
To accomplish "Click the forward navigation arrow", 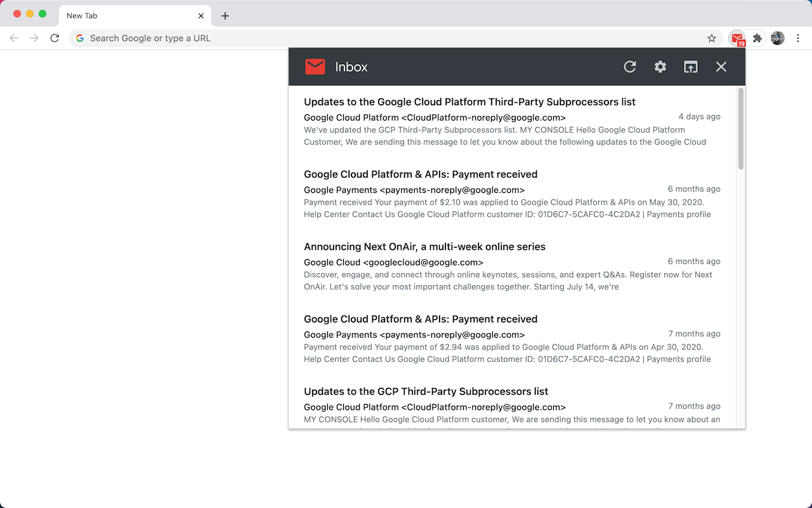I will [x=34, y=38].
